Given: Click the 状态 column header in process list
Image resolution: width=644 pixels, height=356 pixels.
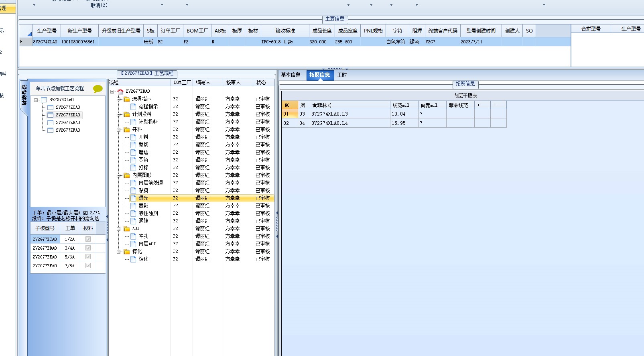Looking at the screenshot, I should tap(264, 83).
